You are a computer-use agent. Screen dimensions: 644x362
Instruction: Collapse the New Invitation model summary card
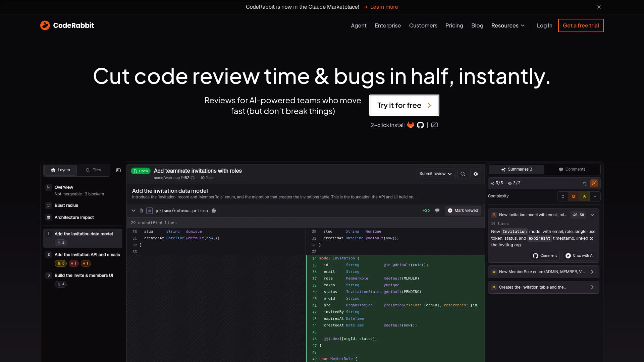[592, 215]
